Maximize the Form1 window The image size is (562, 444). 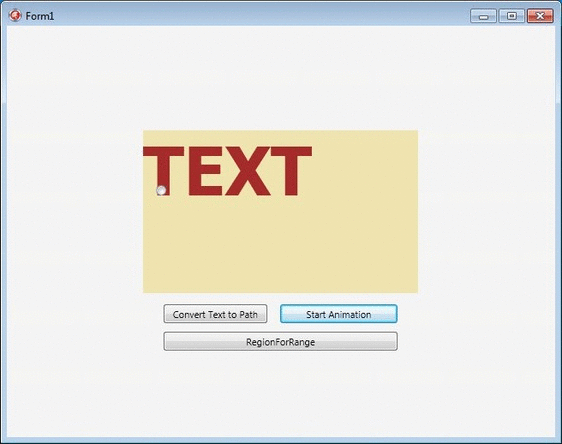click(x=512, y=16)
